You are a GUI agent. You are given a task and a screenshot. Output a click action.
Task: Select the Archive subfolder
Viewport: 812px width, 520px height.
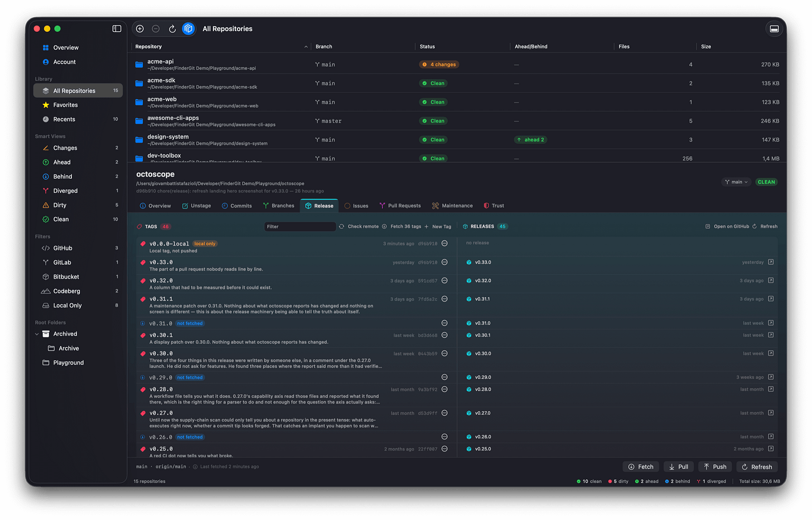(78, 348)
